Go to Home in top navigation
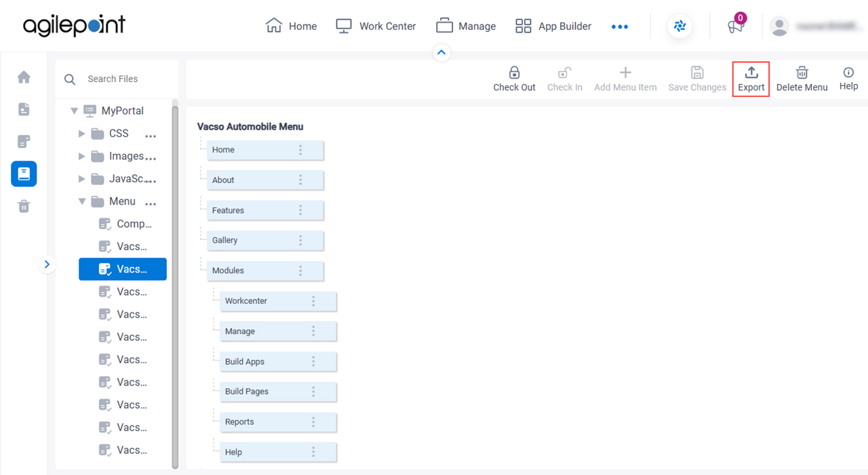The image size is (868, 475). pos(291,26)
